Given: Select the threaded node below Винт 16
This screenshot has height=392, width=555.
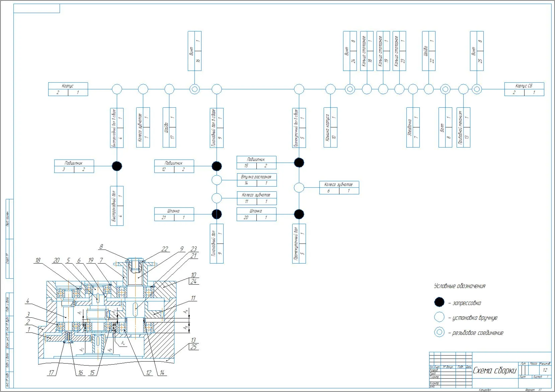Looking at the screenshot, I should coord(194,89).
